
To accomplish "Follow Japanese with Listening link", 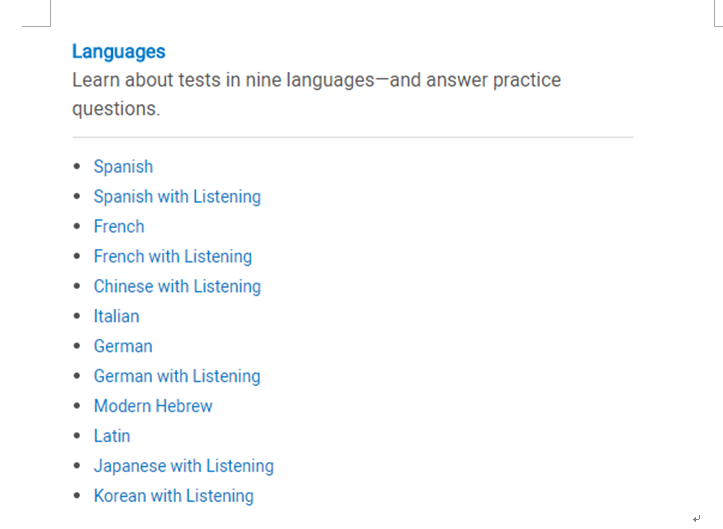I will [x=184, y=466].
